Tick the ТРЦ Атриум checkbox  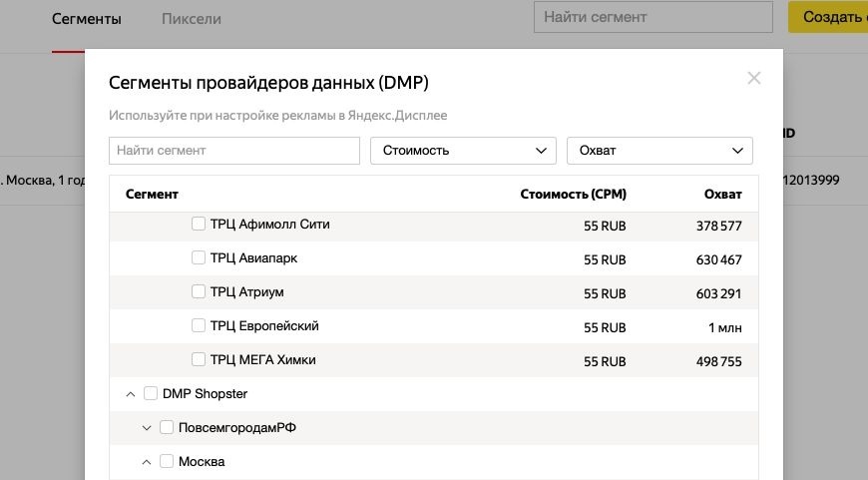click(x=199, y=291)
